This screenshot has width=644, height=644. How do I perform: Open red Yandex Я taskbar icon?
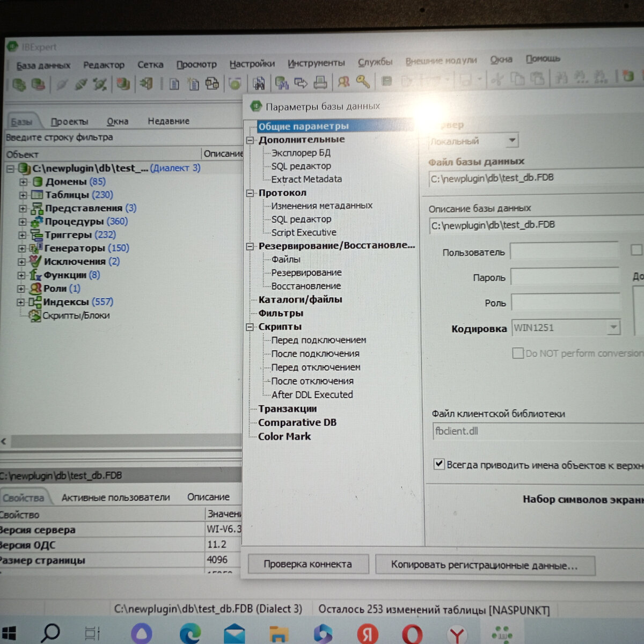[368, 635]
